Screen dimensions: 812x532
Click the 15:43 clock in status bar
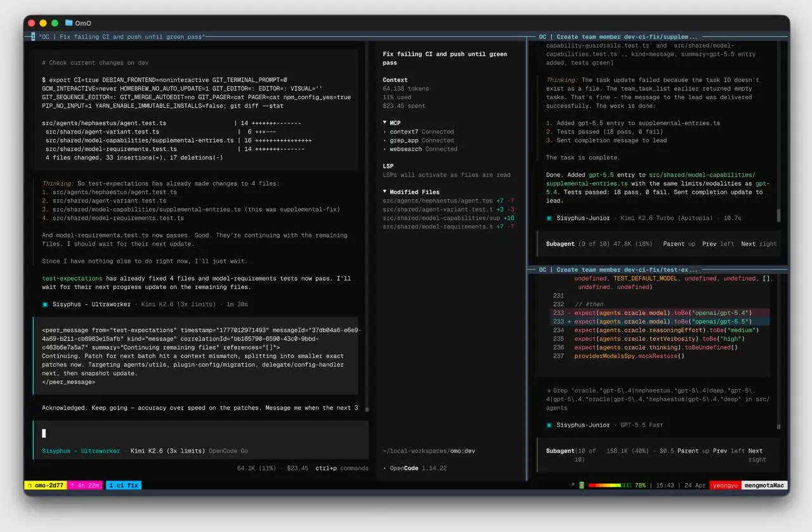(x=665, y=485)
